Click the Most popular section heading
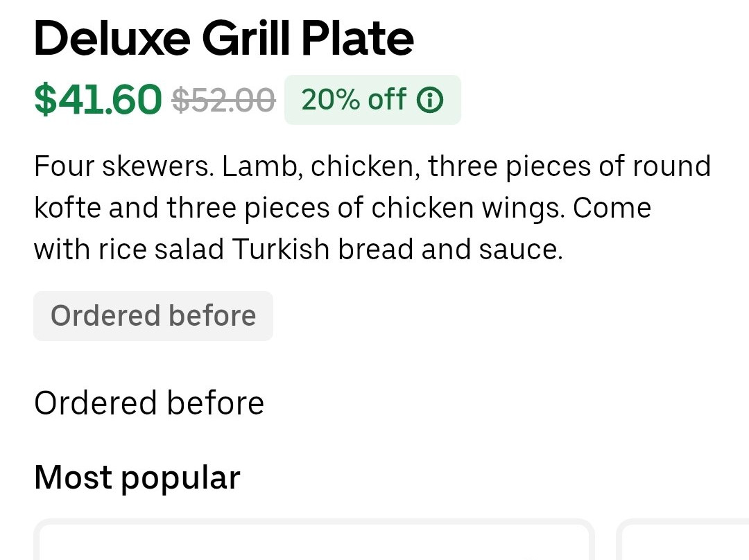 click(x=137, y=478)
